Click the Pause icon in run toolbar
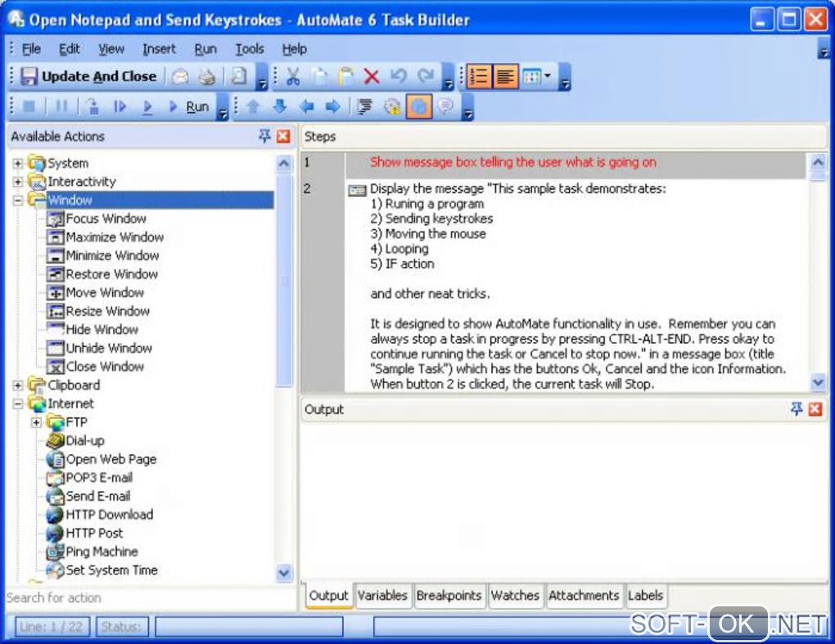 pos(61,107)
